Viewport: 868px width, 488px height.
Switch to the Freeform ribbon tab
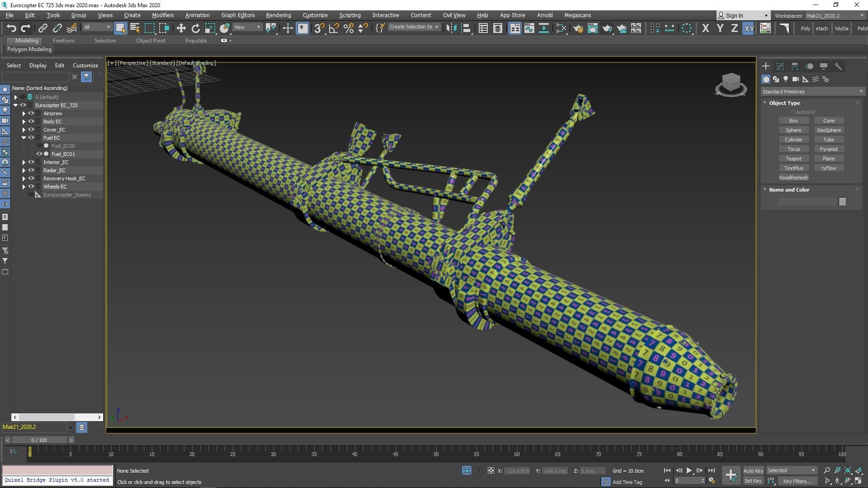(63, 40)
